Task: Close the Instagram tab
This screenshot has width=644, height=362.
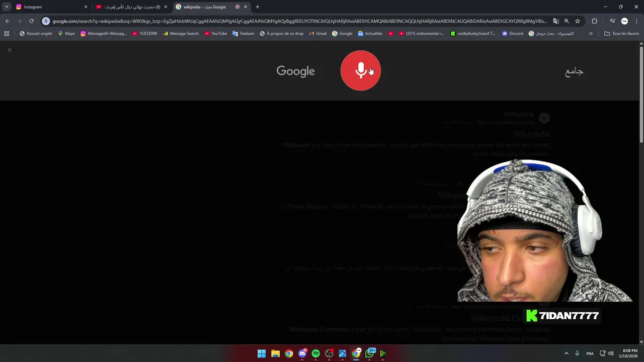Action: [86, 7]
